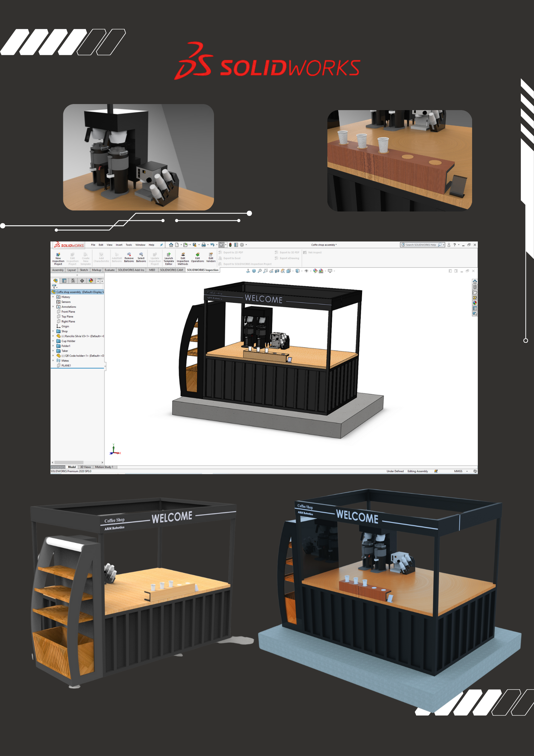534x756 pixels.
Task: Click the Home icon in the quick toolbar
Action: point(171,245)
